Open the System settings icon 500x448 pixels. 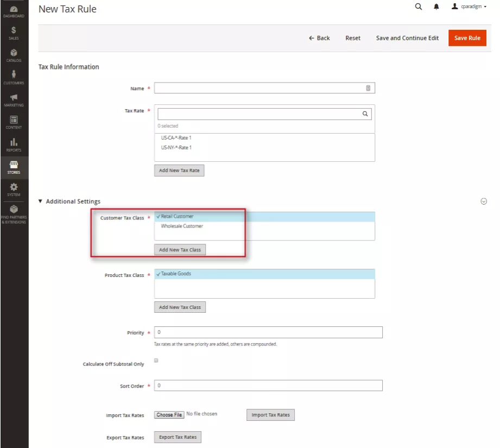[13, 188]
